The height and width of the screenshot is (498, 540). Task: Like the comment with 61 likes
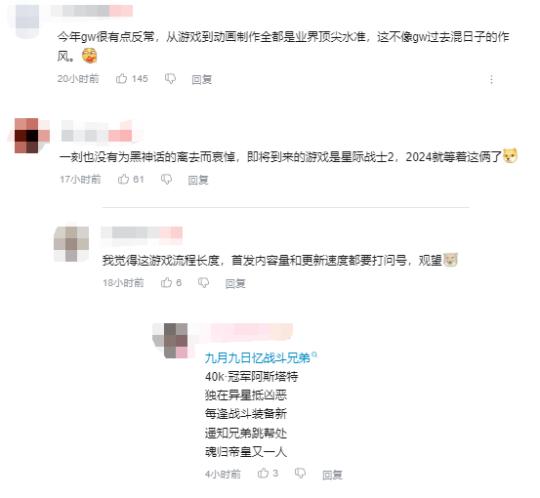(x=123, y=179)
